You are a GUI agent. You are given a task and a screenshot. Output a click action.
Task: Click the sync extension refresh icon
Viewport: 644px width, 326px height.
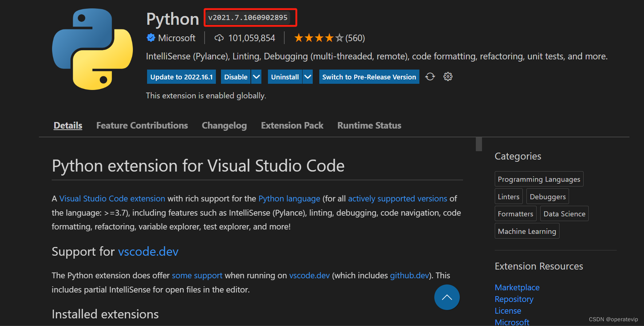tap(430, 76)
